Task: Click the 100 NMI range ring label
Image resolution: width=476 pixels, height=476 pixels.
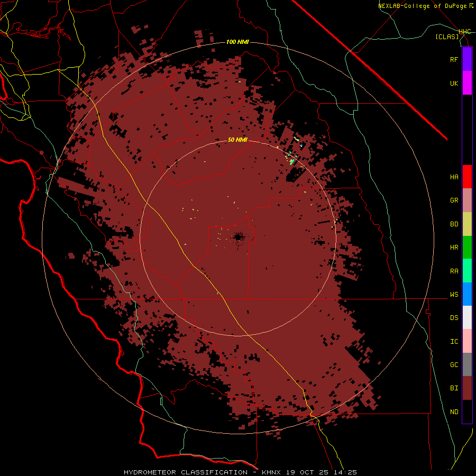Action: [x=237, y=42]
